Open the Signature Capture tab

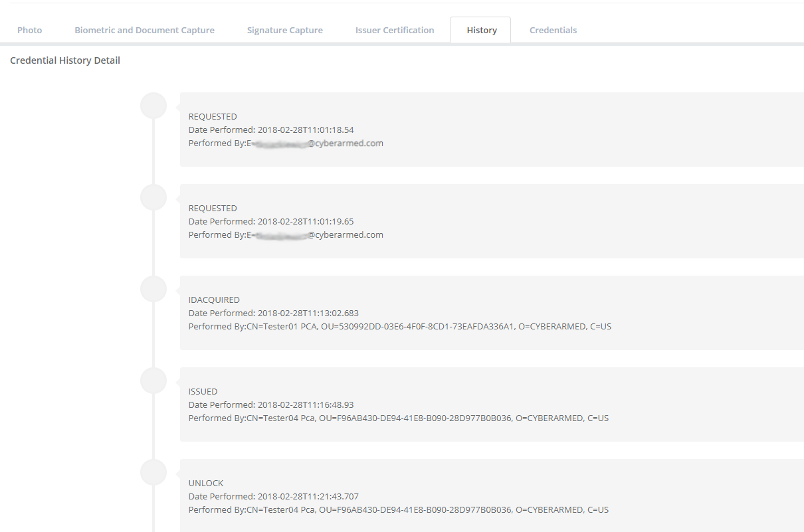(x=284, y=30)
